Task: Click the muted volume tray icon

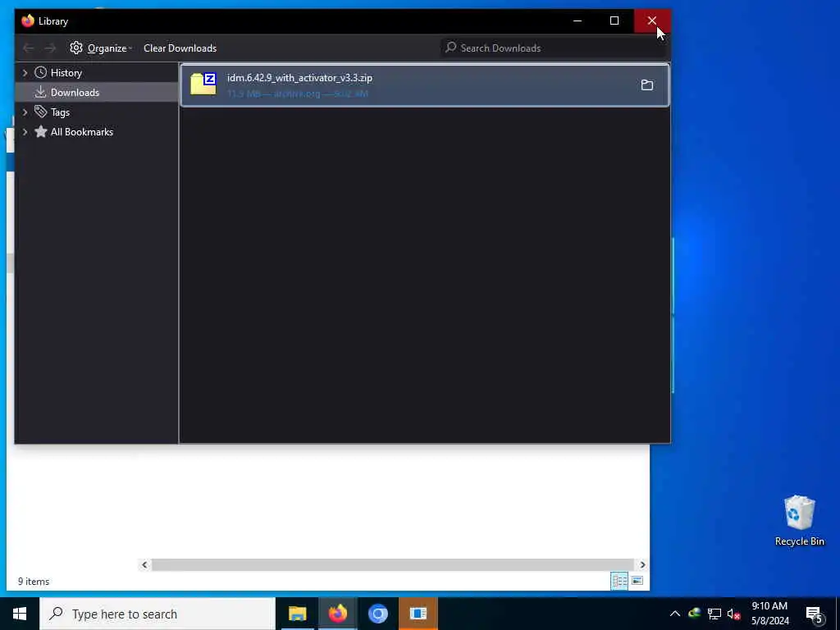Action: point(733,614)
